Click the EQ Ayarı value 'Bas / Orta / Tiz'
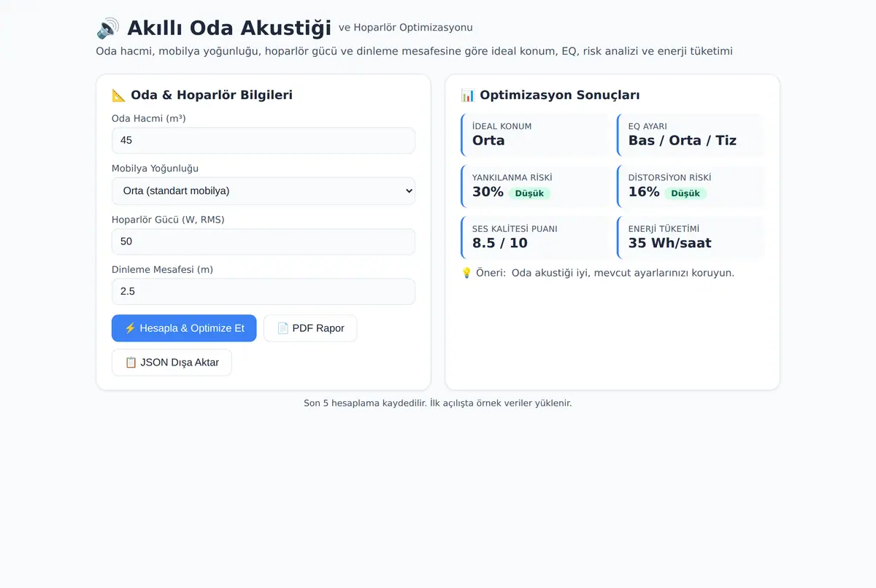 point(683,141)
